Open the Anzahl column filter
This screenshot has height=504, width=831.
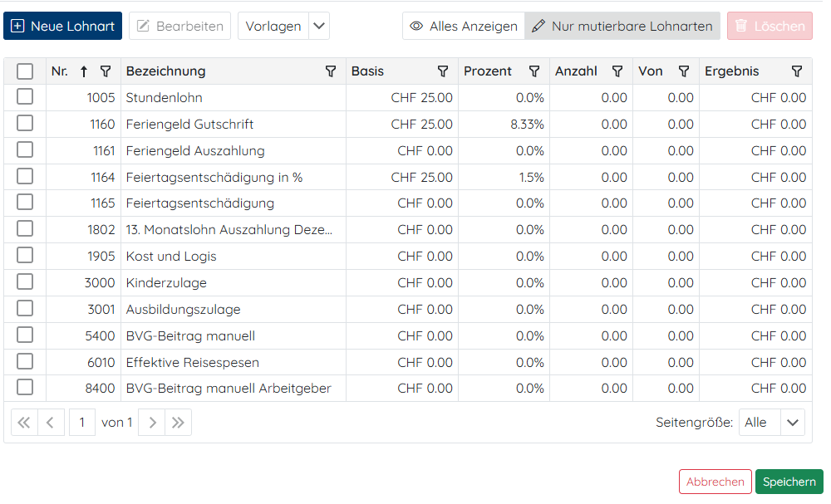coord(617,71)
